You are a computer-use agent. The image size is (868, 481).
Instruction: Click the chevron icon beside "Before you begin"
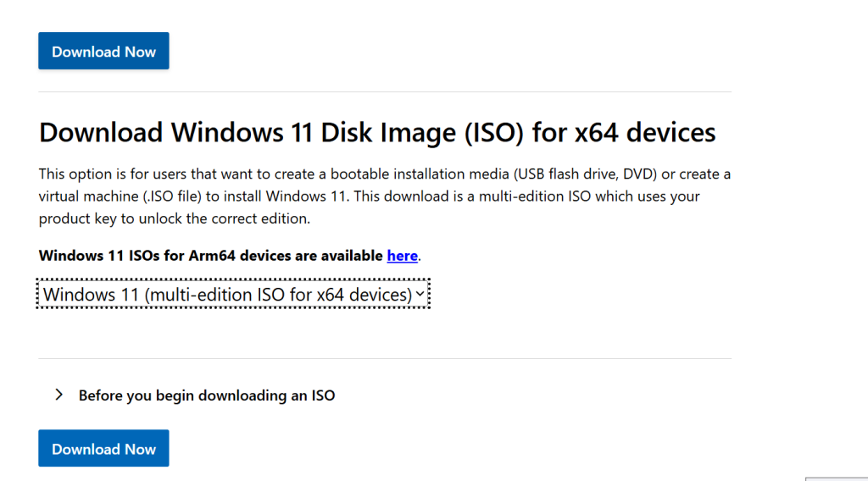pos(58,395)
